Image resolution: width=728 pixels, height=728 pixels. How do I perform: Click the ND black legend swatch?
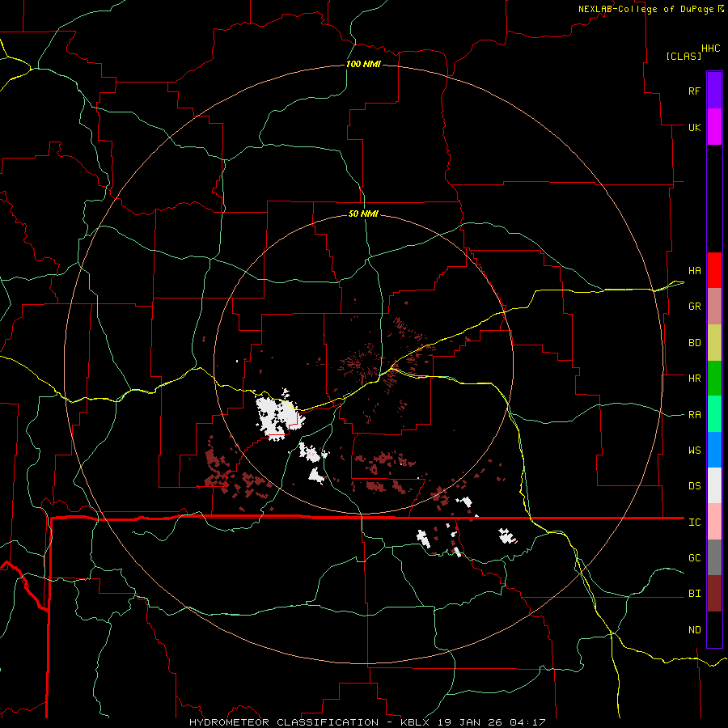pyautogui.click(x=714, y=629)
